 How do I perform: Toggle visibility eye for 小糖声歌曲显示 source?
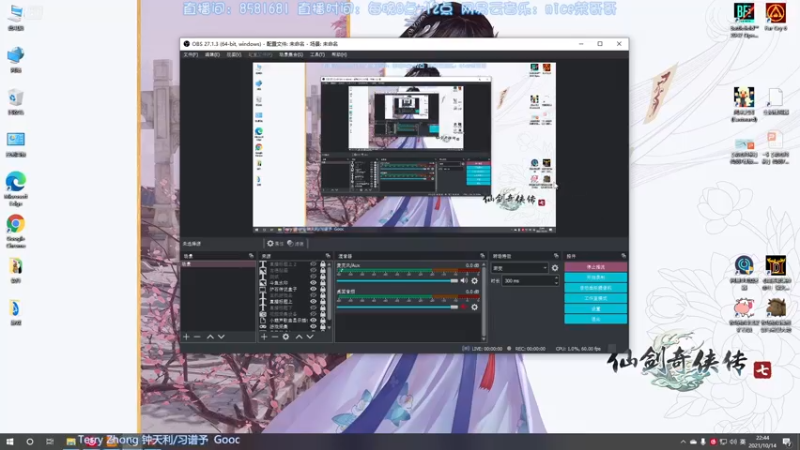313,320
